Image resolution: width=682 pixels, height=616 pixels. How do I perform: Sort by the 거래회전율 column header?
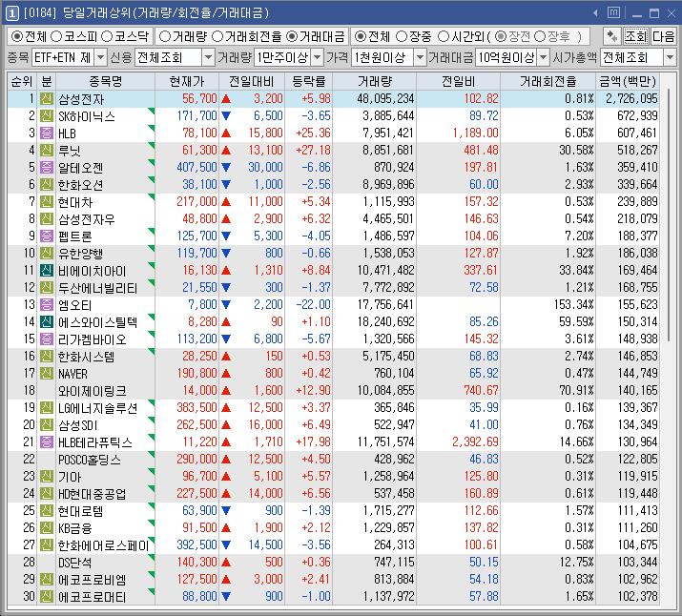click(x=548, y=81)
